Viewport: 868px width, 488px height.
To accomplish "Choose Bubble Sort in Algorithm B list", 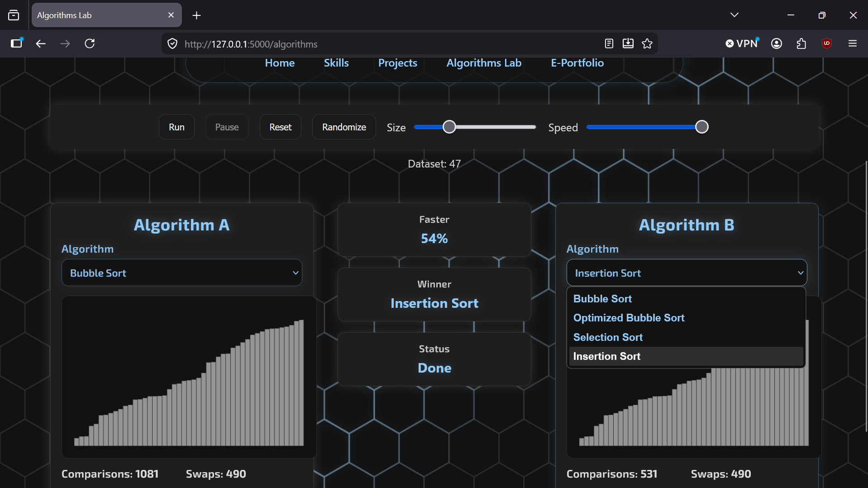I will point(686,299).
